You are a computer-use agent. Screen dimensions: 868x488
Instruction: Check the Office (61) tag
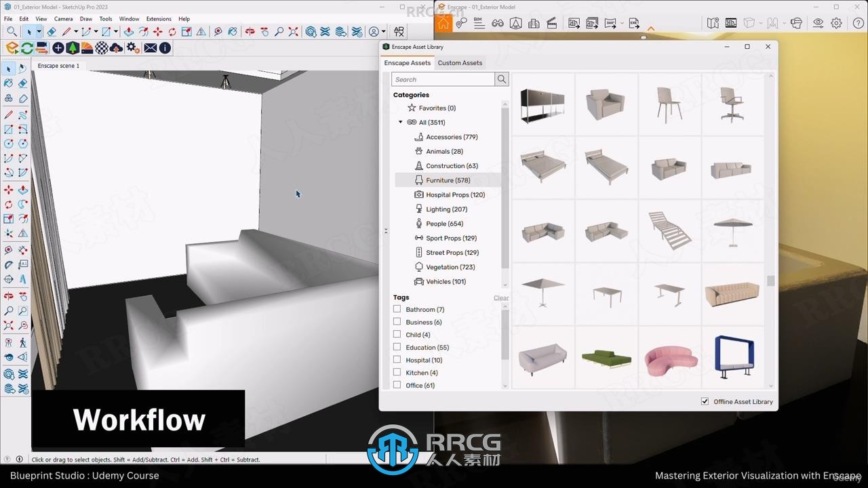point(397,385)
